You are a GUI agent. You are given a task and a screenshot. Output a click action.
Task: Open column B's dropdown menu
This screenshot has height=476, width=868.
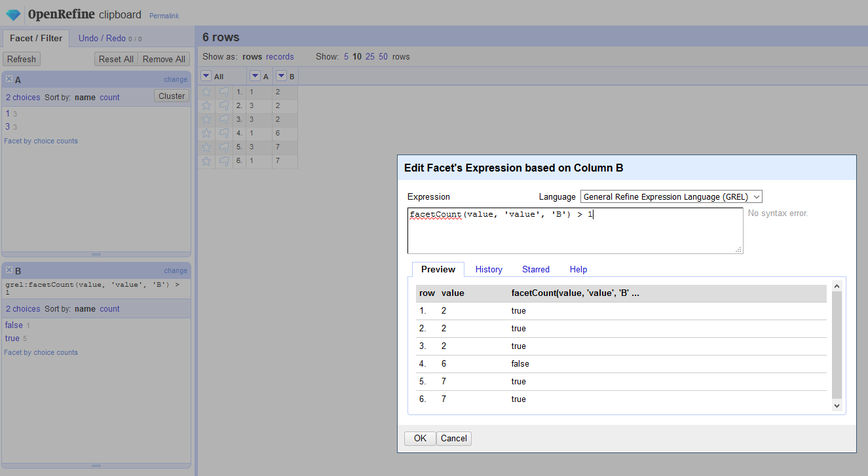click(x=282, y=76)
